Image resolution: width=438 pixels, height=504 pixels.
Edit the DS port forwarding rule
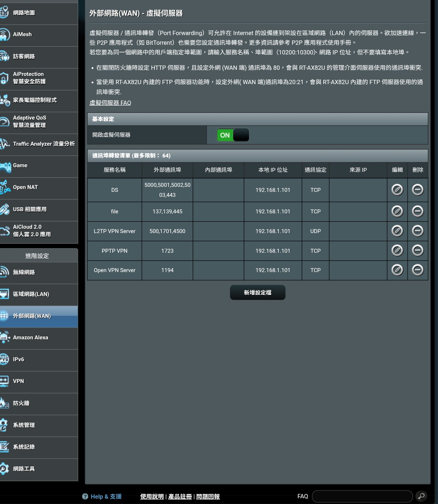[397, 190]
